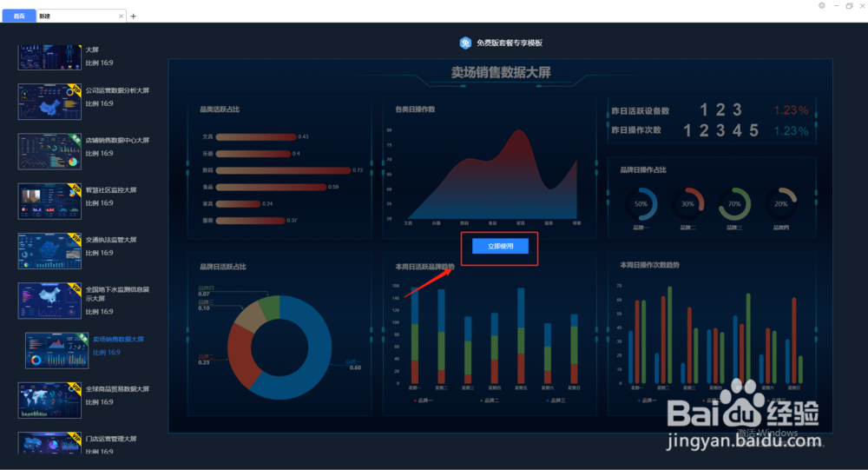Image resolution: width=868 pixels, height=470 pixels.
Task: Open the 公司运营数据分析大屏 thumbnail
Action: click(x=49, y=102)
